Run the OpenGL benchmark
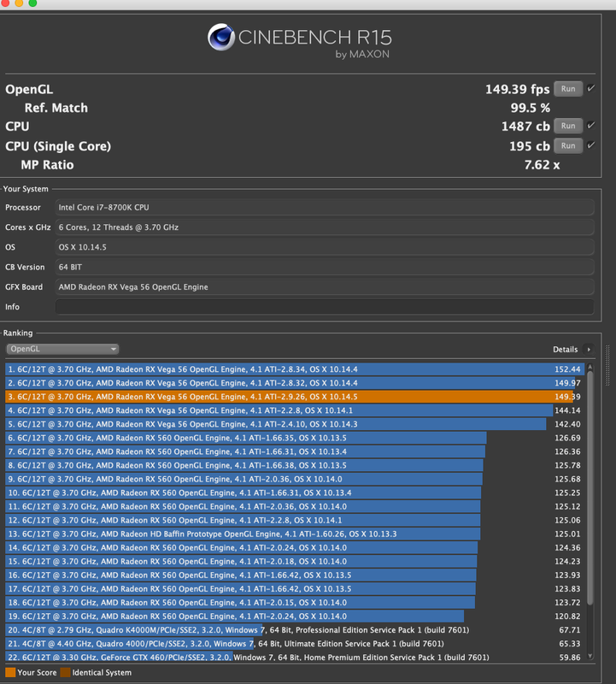Image resolution: width=616 pixels, height=684 pixels. pos(568,89)
